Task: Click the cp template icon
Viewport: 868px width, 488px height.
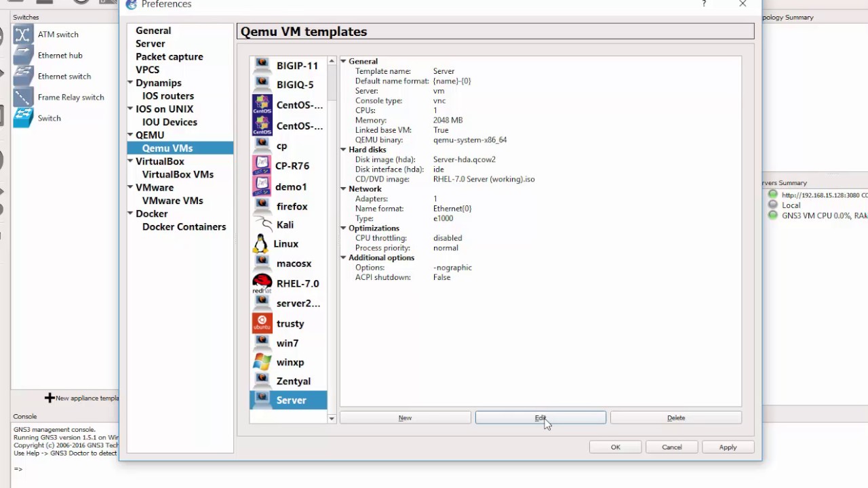Action: point(262,146)
